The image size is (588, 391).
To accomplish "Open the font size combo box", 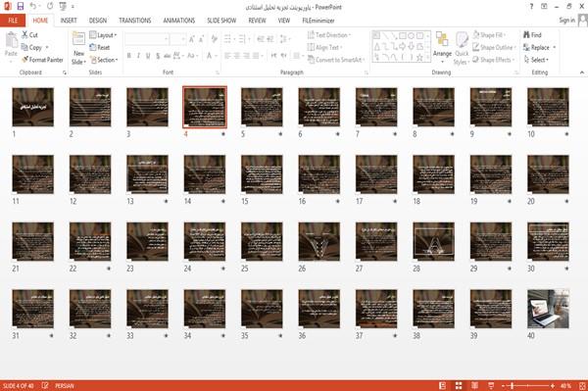I will [x=177, y=39].
